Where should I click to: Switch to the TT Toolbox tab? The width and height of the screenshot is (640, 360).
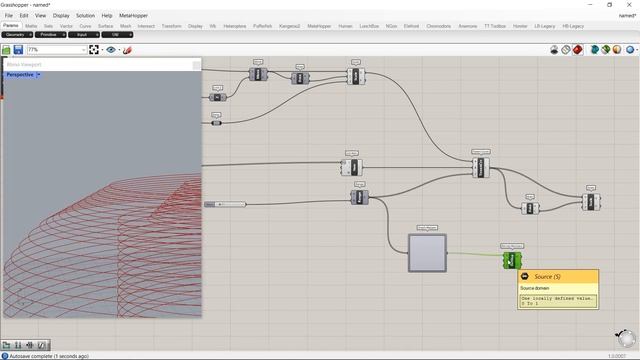[495, 26]
